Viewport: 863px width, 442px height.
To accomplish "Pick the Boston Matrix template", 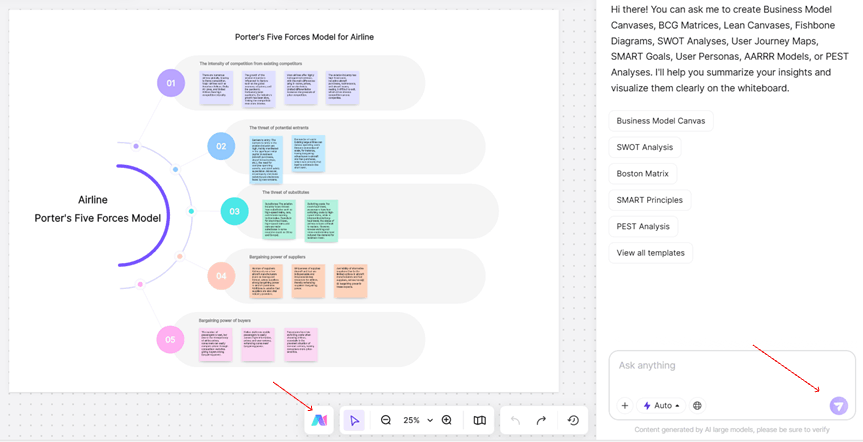I will 642,174.
